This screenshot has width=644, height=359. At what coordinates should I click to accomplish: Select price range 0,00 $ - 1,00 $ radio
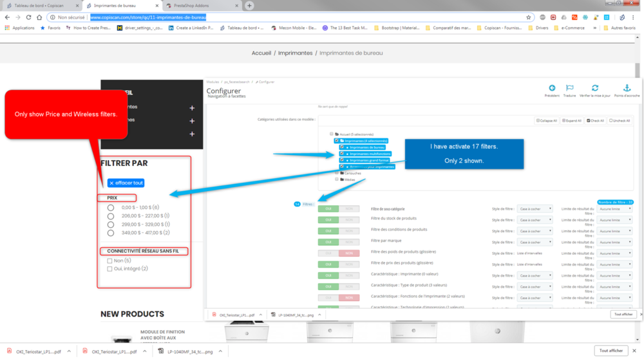(x=111, y=208)
